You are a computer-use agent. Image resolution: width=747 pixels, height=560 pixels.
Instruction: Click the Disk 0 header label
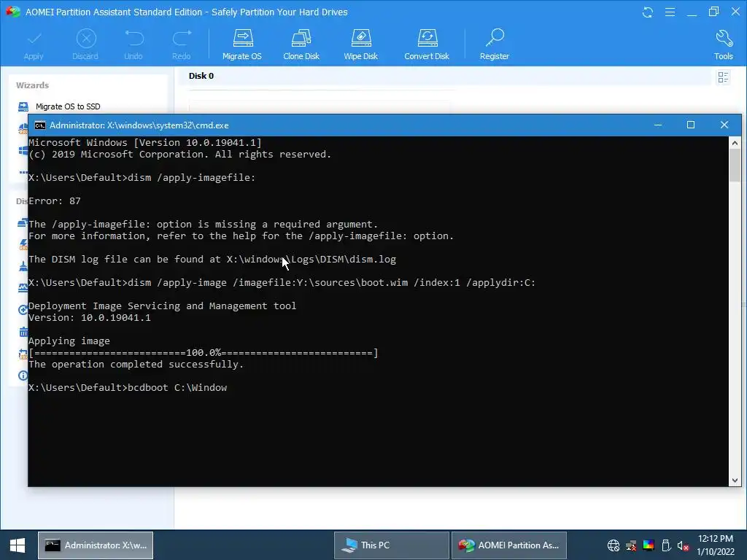click(x=201, y=76)
